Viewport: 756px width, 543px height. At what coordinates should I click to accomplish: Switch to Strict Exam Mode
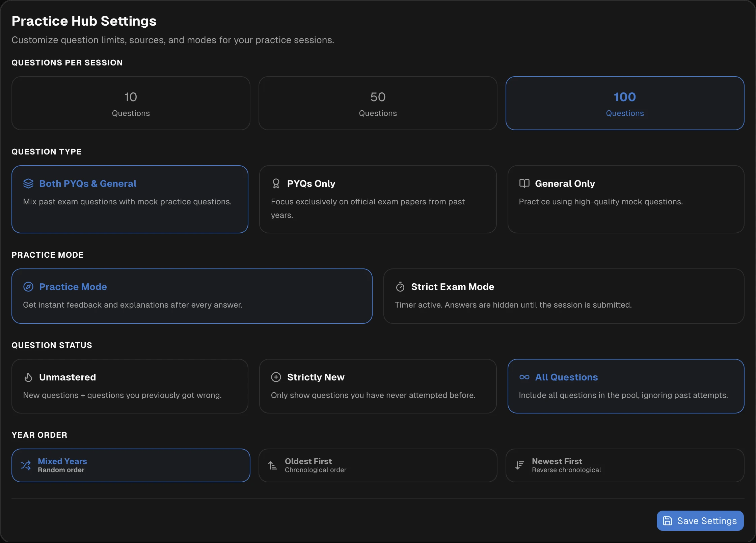(x=564, y=296)
